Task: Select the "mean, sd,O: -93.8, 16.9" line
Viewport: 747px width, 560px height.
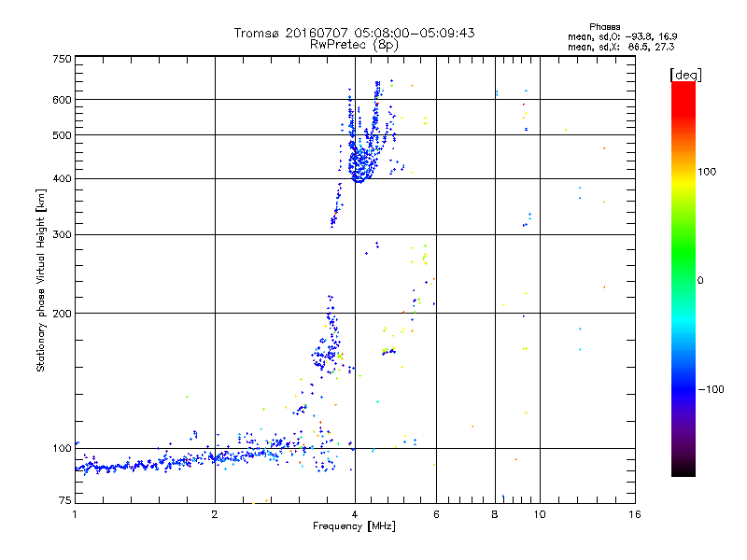Action: tap(622, 36)
